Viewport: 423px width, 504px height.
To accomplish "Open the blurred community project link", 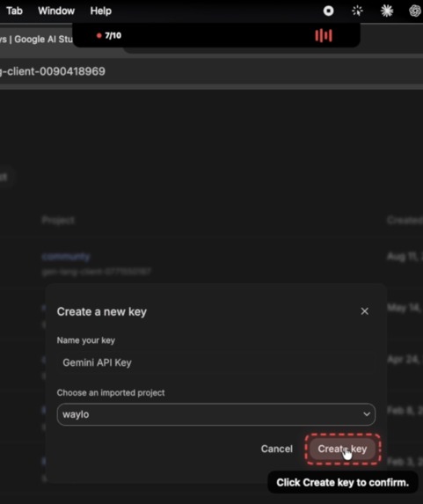I will click(x=66, y=257).
